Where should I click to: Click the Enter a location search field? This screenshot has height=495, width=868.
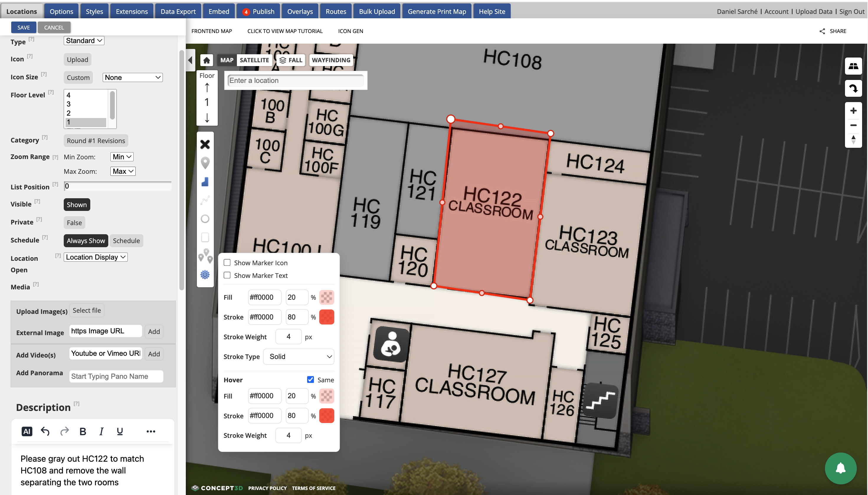pos(295,81)
